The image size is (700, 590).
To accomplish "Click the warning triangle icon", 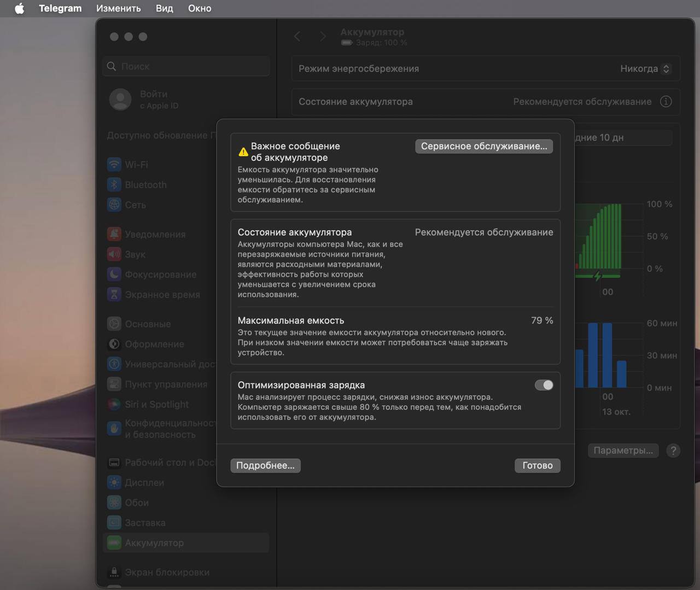I will click(243, 152).
